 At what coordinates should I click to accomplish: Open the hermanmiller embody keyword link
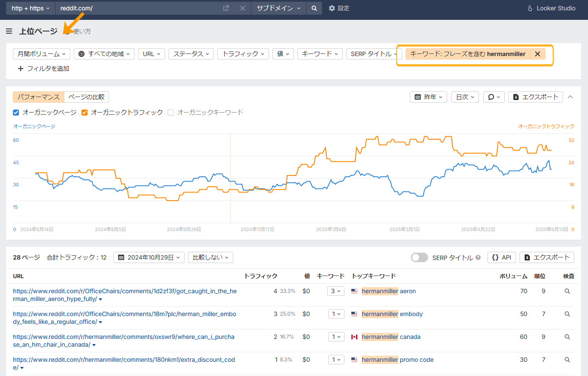(x=392, y=314)
